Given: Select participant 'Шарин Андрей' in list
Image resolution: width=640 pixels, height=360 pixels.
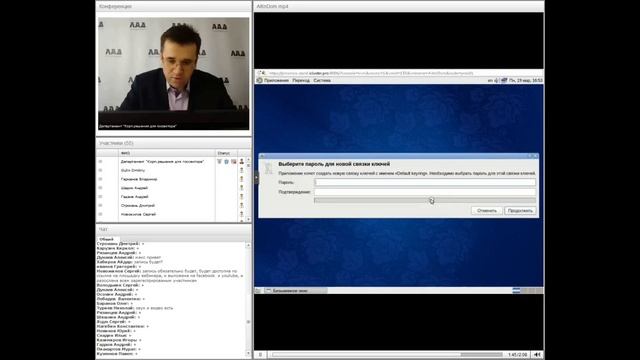Looking at the screenshot, I should [134, 188].
